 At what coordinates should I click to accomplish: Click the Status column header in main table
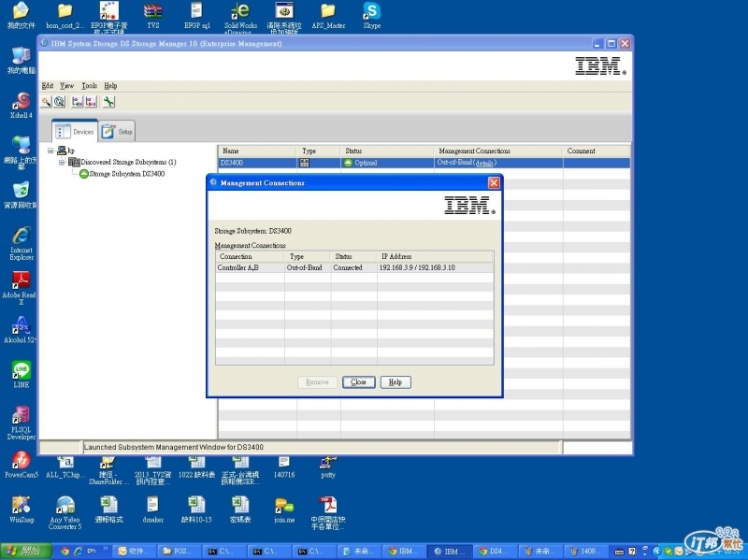point(387,151)
